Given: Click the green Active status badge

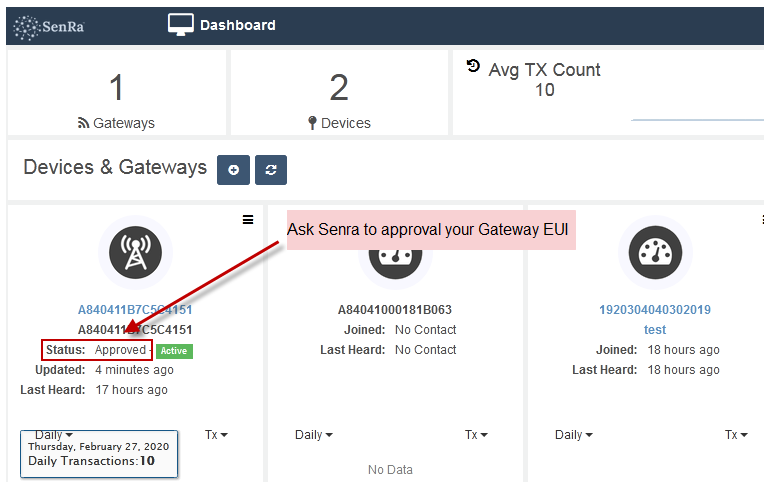Looking at the screenshot, I should [174, 351].
